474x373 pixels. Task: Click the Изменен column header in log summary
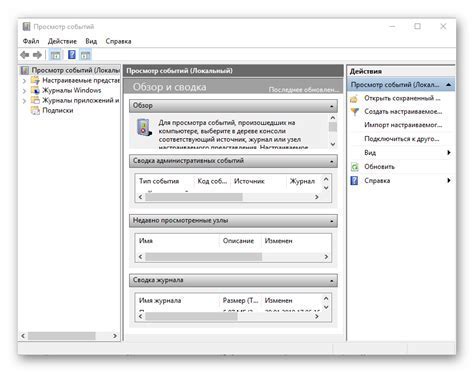click(x=278, y=301)
